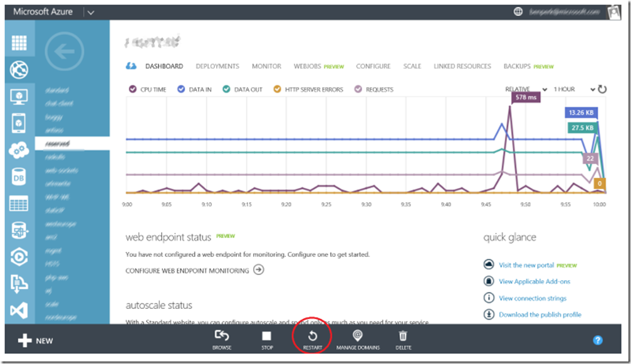Screen dimensions: 631x364
Task: Open Manage Domains from the bottom bar
Action: tap(358, 337)
